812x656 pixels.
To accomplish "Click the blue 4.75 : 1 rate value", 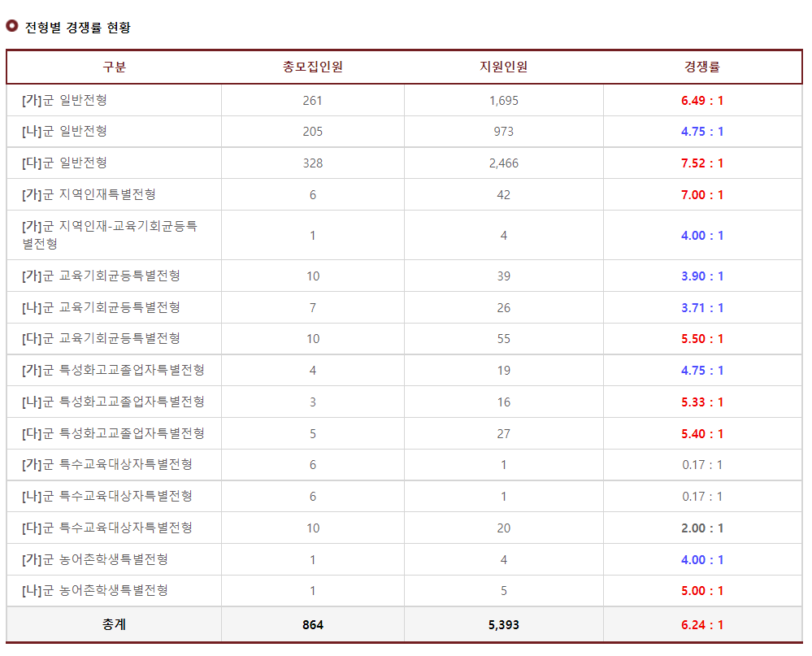I will [701, 131].
